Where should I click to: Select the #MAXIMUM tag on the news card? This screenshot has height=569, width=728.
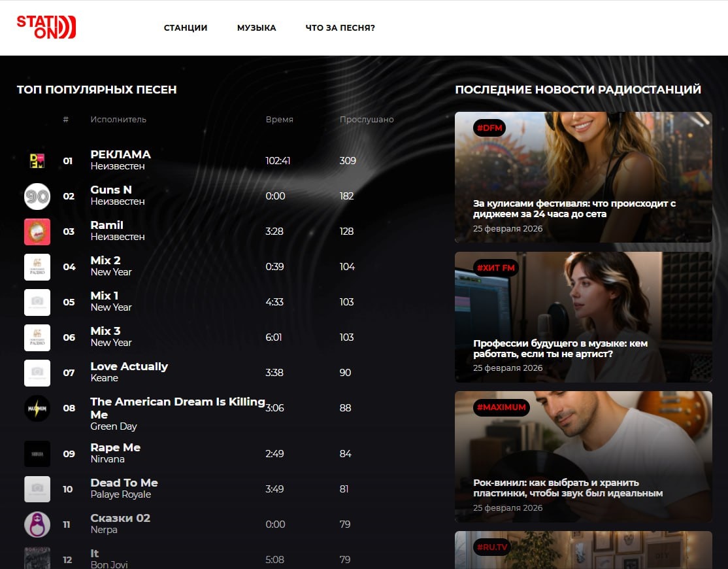(x=501, y=407)
